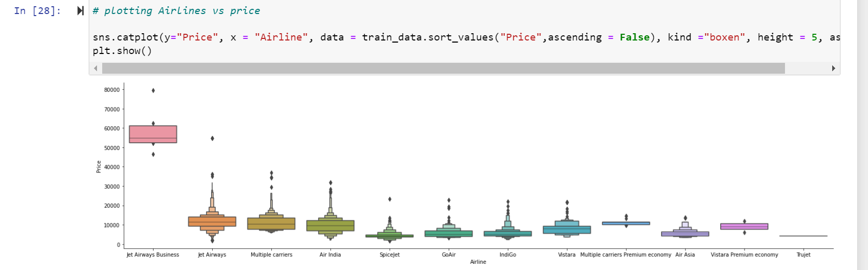Click the 'Vistara Premium economy' tick label
The height and width of the screenshot is (270, 868).
[745, 255]
